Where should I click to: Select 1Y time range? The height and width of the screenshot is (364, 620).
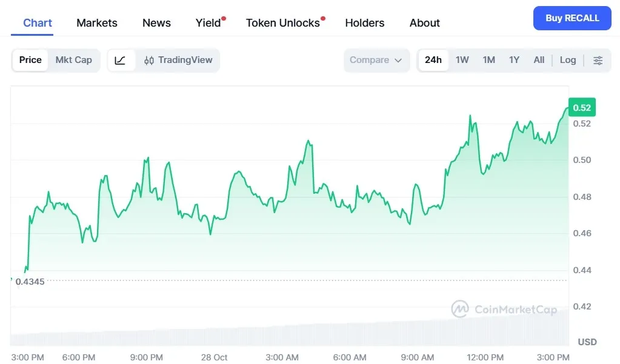point(514,60)
